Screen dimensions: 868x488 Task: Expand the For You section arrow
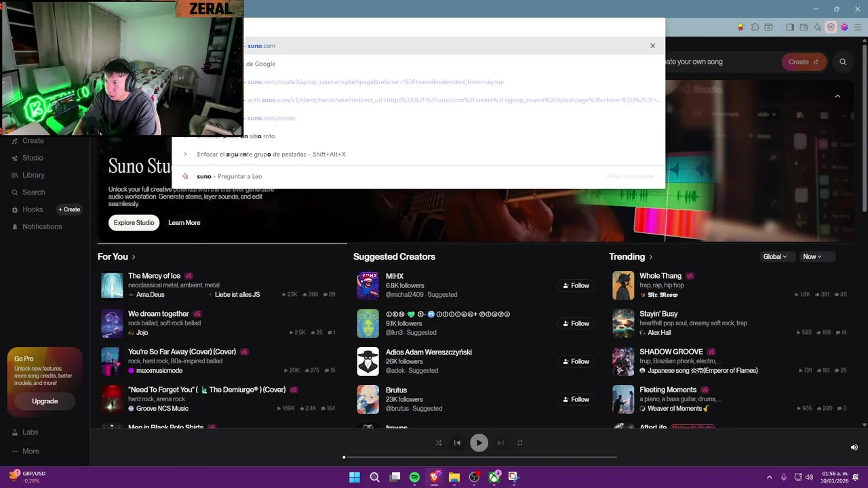pyautogui.click(x=134, y=257)
